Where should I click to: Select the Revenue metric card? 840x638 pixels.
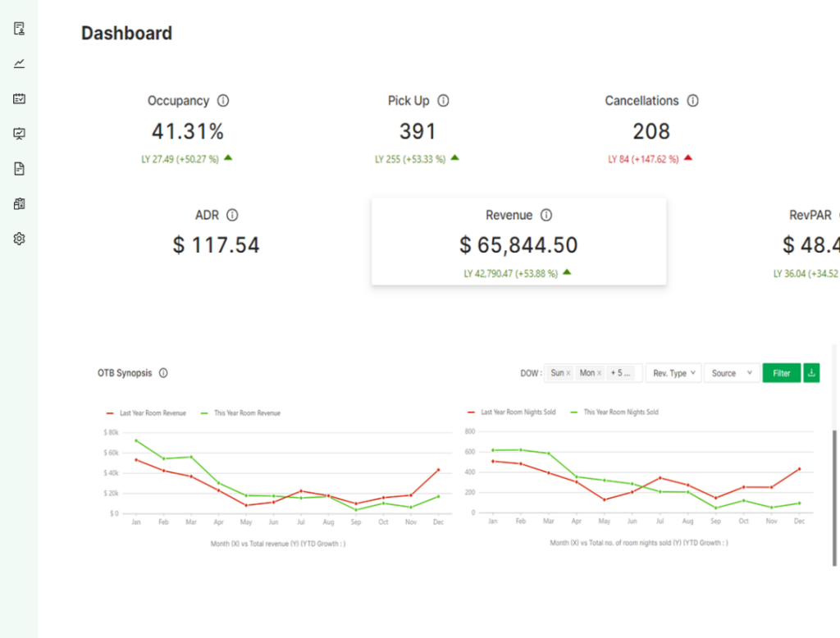[x=518, y=242]
